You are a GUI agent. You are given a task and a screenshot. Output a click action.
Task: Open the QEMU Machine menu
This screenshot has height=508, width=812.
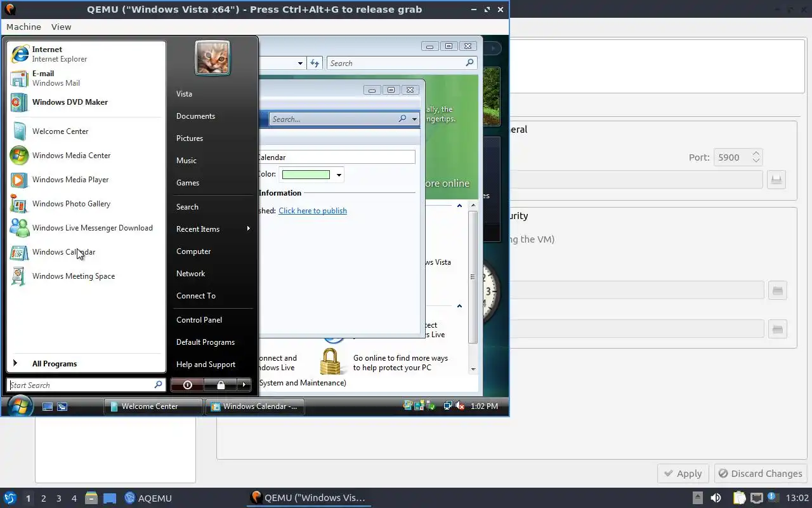point(23,27)
